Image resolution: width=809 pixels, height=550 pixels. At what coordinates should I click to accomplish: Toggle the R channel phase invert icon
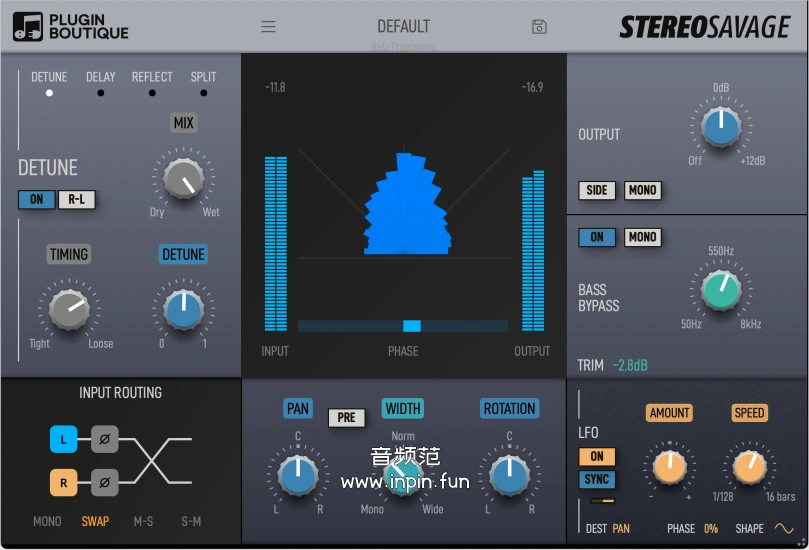coord(105,482)
